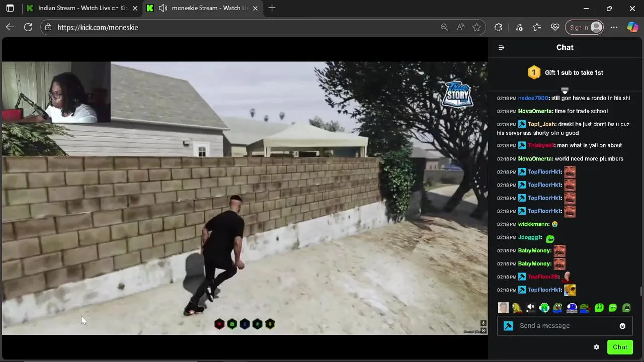Image resolution: width=644 pixels, height=362 pixels.
Task: Switch to the moneskie Stream tab
Action: (204, 8)
